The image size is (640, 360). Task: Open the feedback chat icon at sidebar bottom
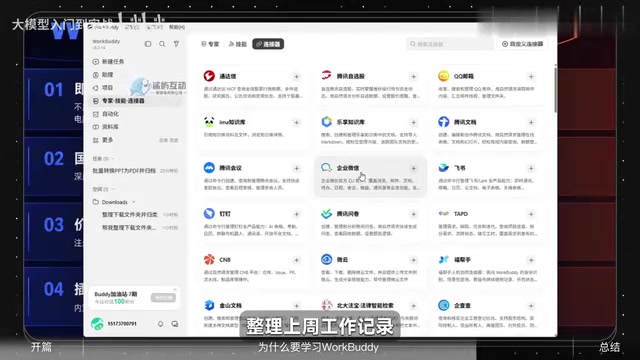pyautogui.click(x=175, y=324)
